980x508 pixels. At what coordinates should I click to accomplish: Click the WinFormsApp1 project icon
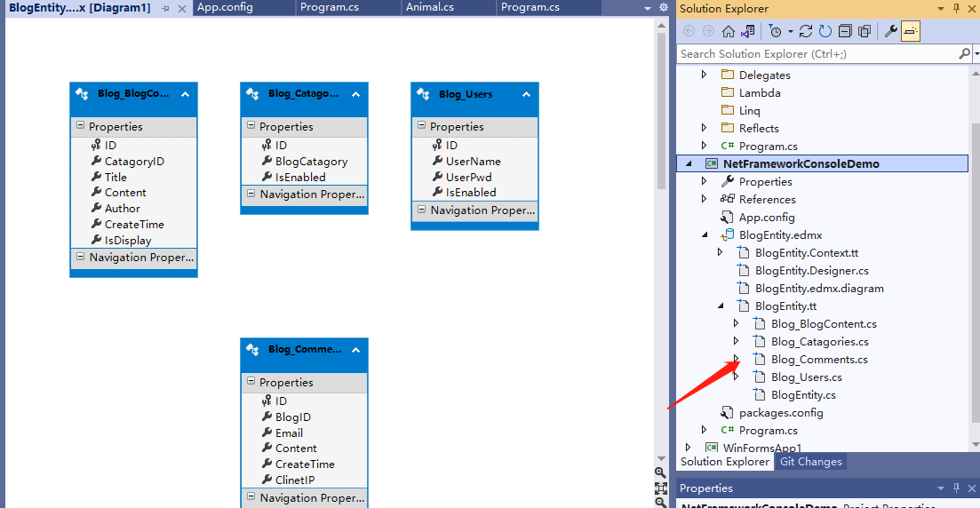coord(712,448)
